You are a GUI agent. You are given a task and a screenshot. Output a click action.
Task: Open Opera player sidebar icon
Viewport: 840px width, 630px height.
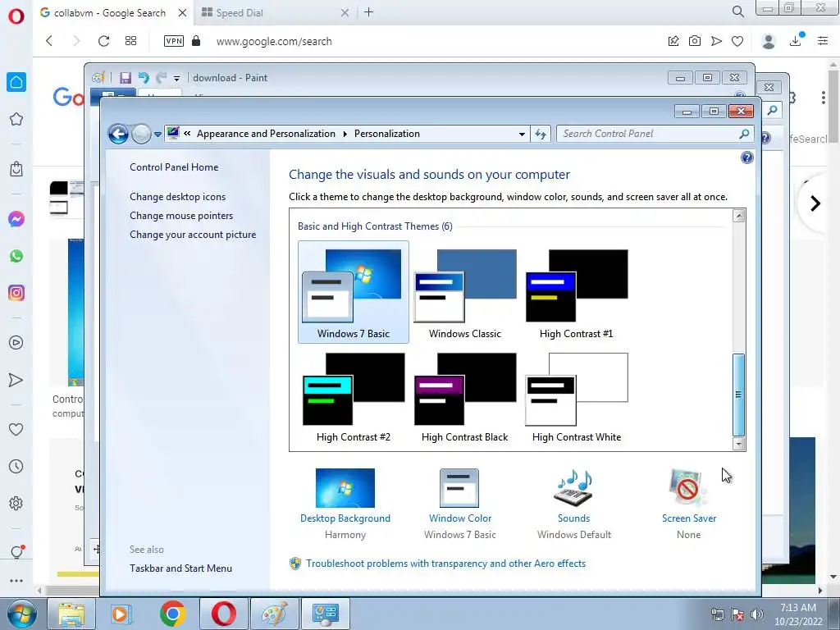pos(16,342)
